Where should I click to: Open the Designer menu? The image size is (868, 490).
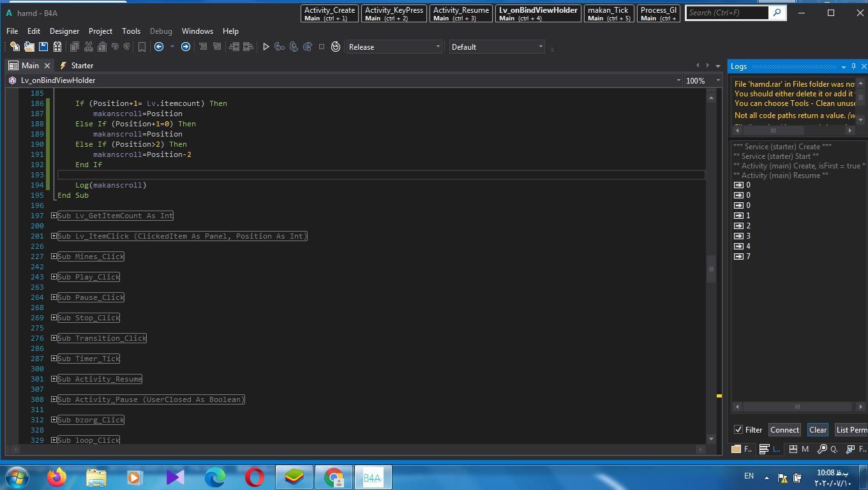pyautogui.click(x=64, y=31)
